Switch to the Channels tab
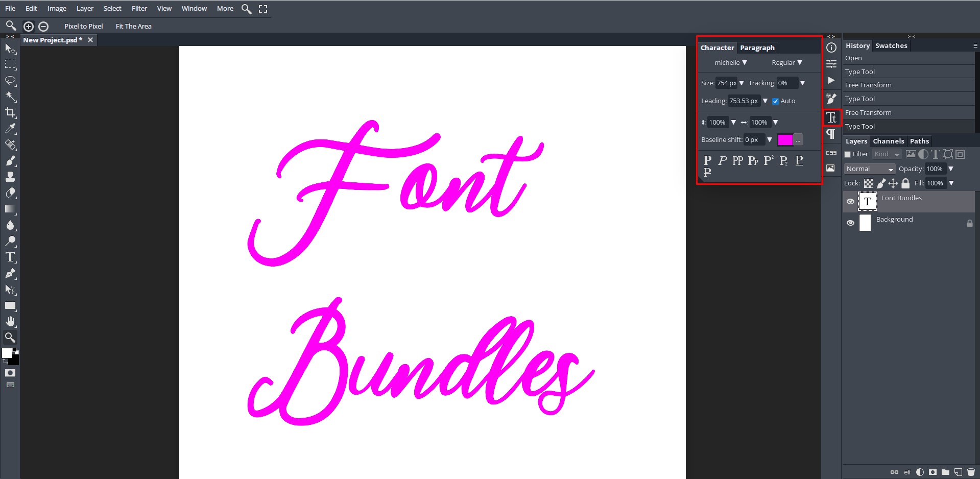The image size is (980, 479). [x=889, y=141]
